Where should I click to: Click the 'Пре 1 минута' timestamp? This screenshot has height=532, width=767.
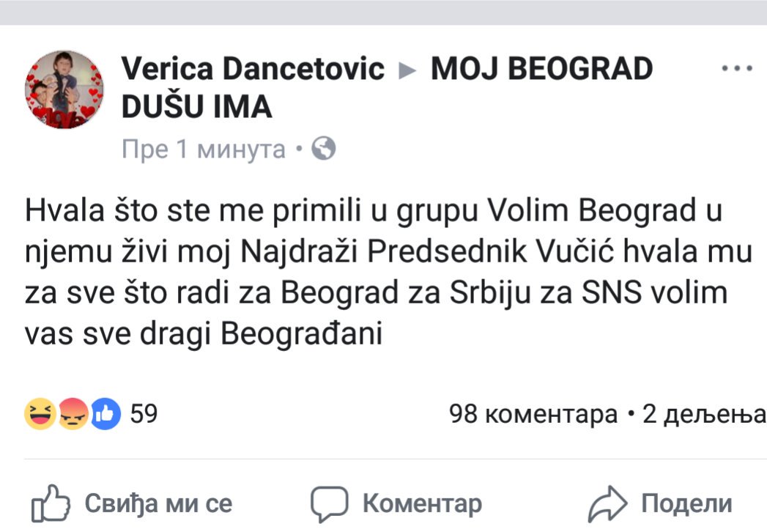click(204, 149)
